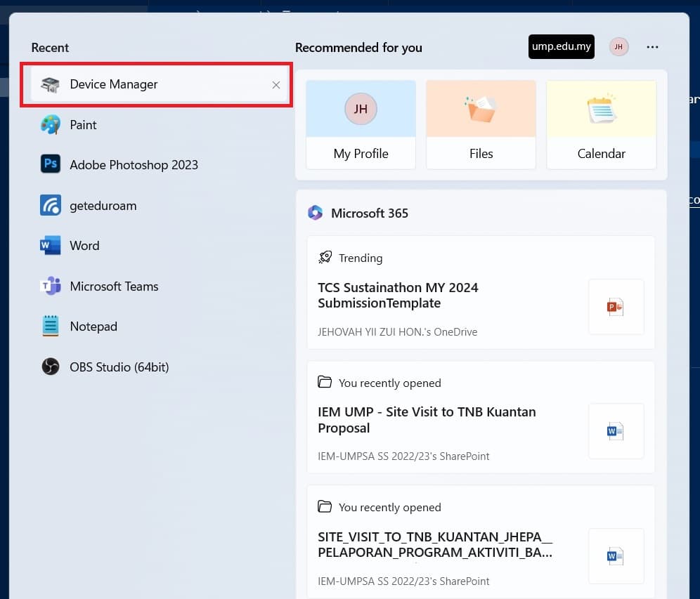700x599 pixels.
Task: Click the Recommended for you heading
Action: pyautogui.click(x=358, y=47)
